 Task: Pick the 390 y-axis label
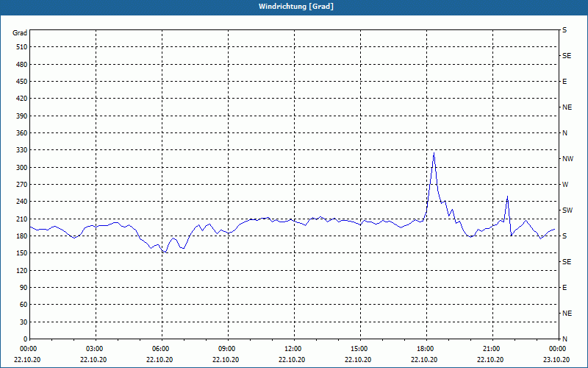click(22, 116)
